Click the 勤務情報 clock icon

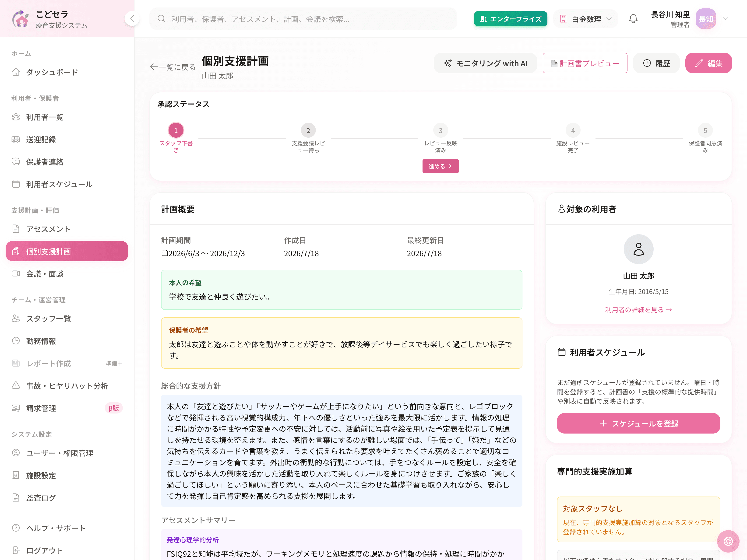click(16, 341)
